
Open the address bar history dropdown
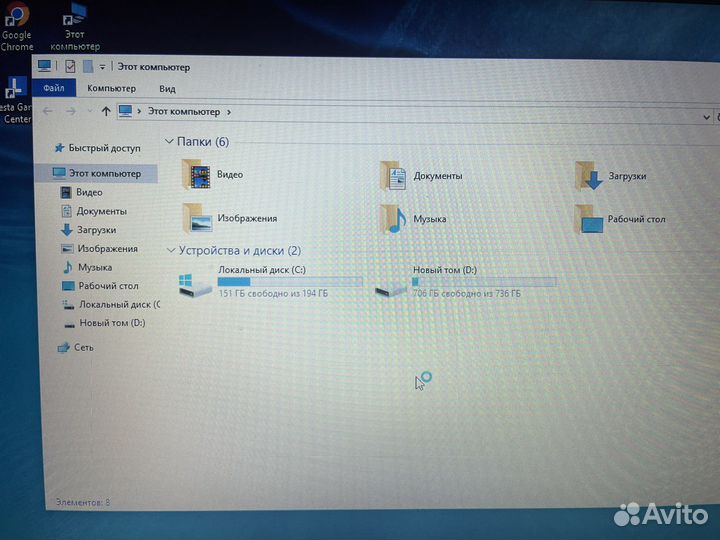coord(706,117)
